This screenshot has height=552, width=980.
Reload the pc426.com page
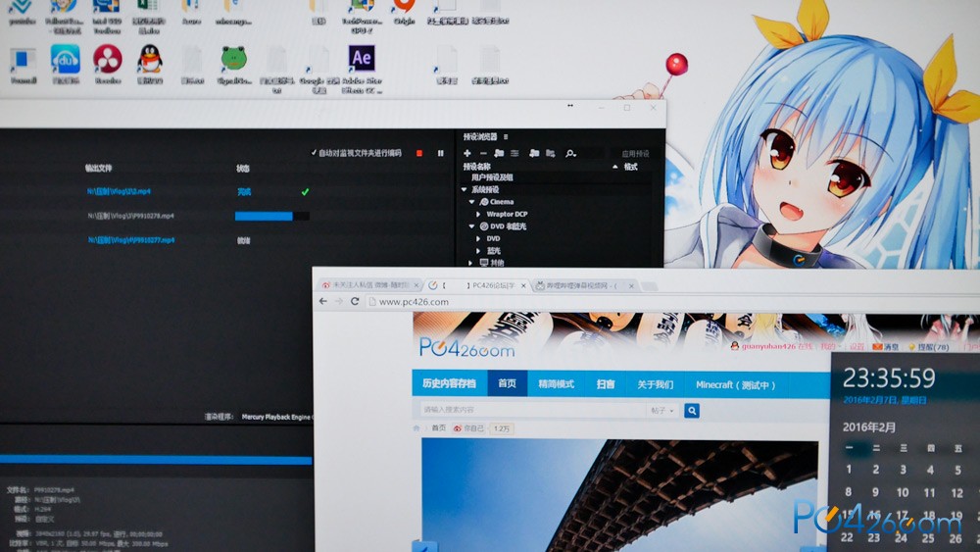point(355,301)
